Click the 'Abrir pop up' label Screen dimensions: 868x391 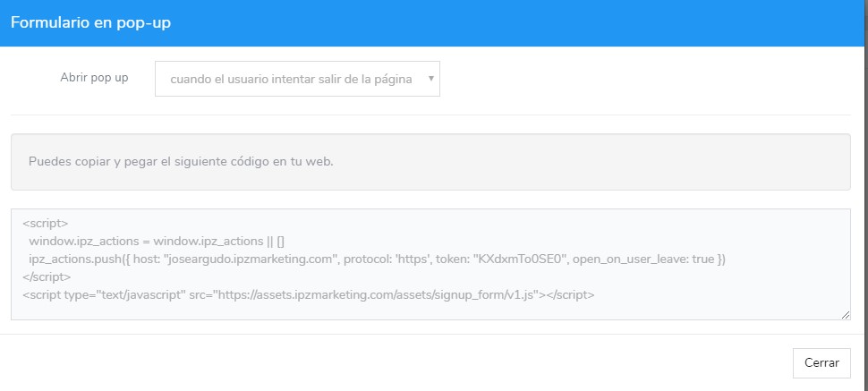coord(94,78)
